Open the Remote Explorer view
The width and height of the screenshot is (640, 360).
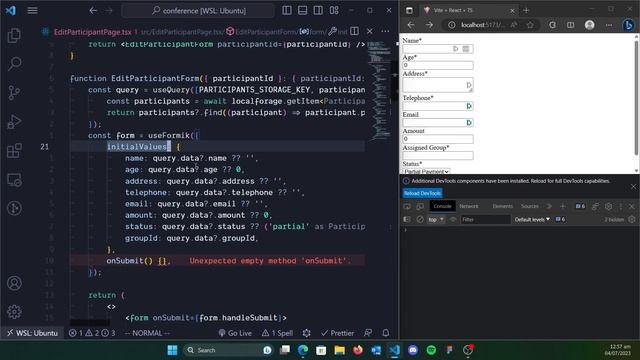[x=14, y=180]
